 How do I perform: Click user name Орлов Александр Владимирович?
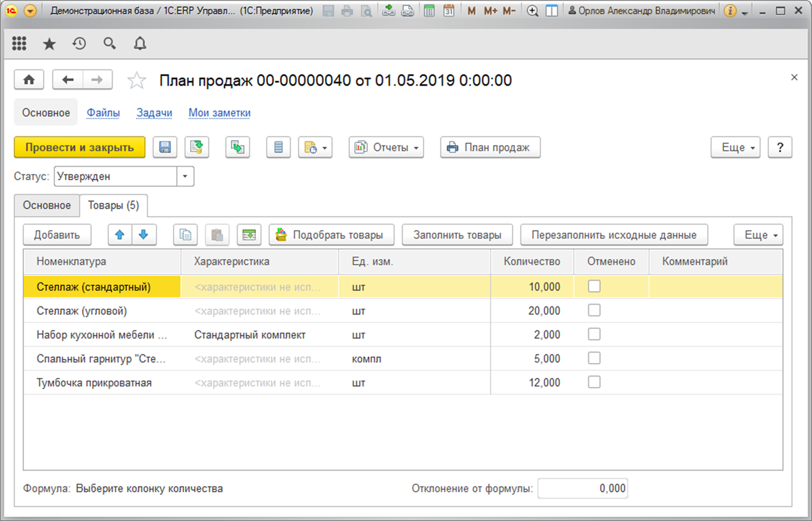tap(642, 10)
